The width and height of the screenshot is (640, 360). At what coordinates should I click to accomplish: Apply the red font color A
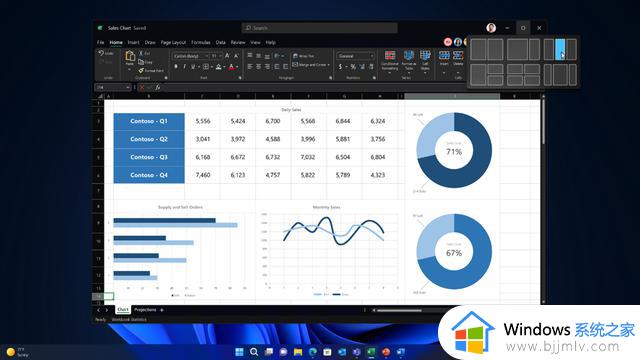(x=231, y=67)
